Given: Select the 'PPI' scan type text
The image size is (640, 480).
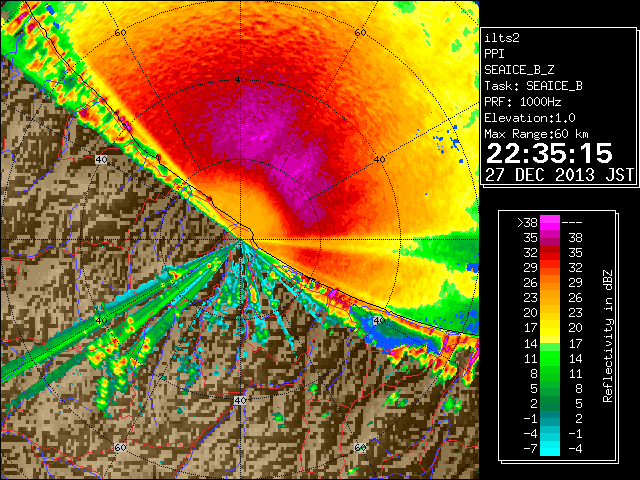Looking at the screenshot, I should (494, 54).
